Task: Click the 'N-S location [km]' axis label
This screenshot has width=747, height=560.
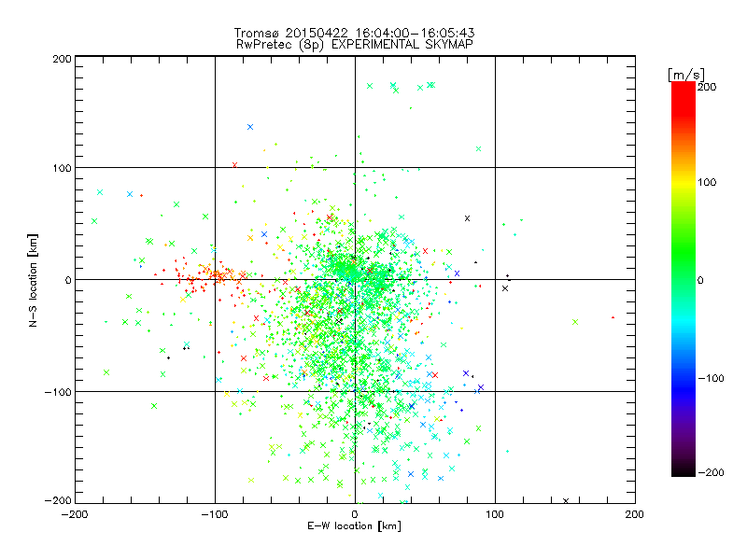Action: point(33,280)
